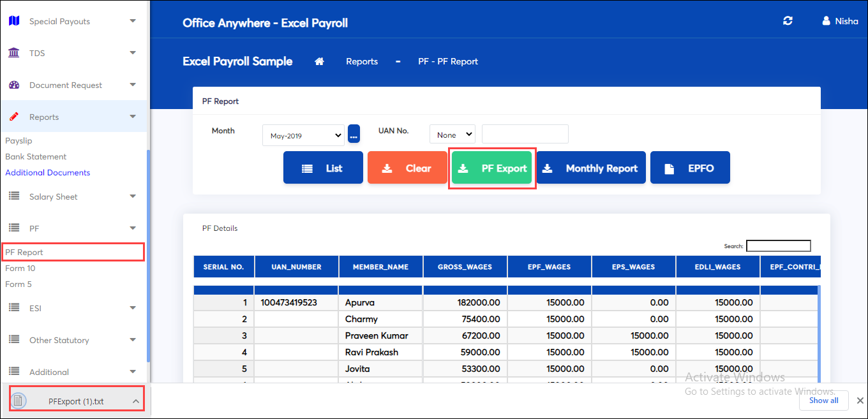
Task: Click the PF list icon in sidebar
Action: [14, 228]
